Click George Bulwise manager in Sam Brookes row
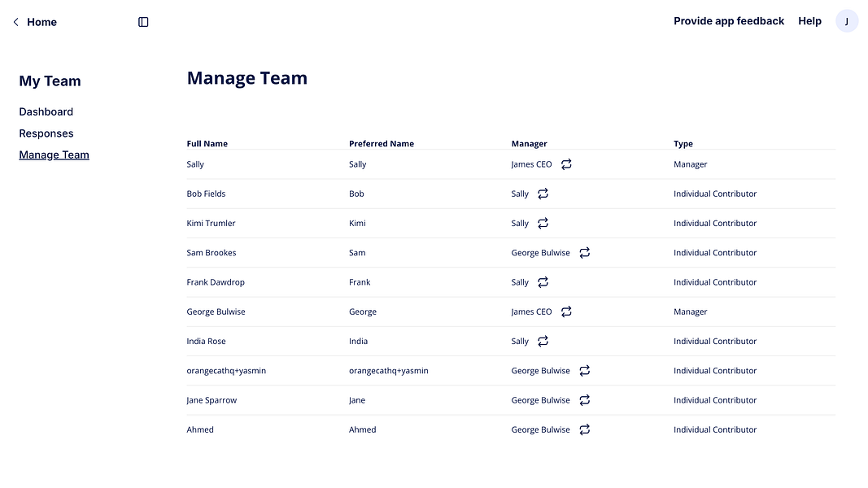 point(541,253)
